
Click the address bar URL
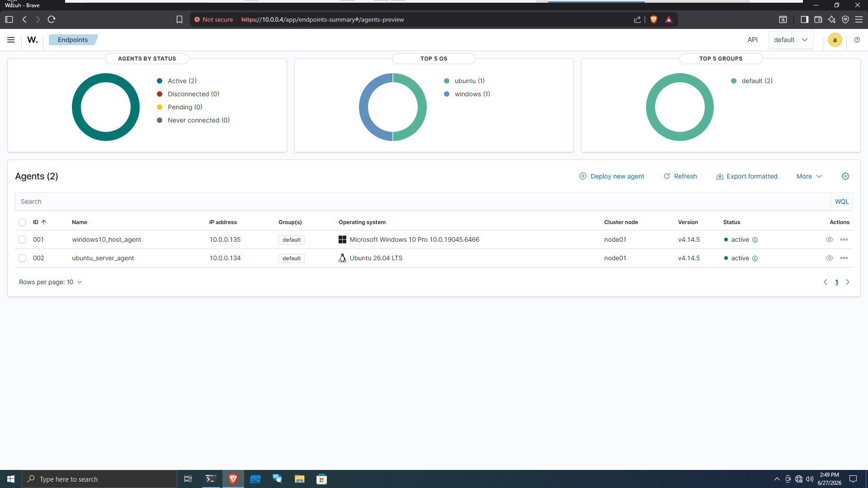[x=323, y=19]
